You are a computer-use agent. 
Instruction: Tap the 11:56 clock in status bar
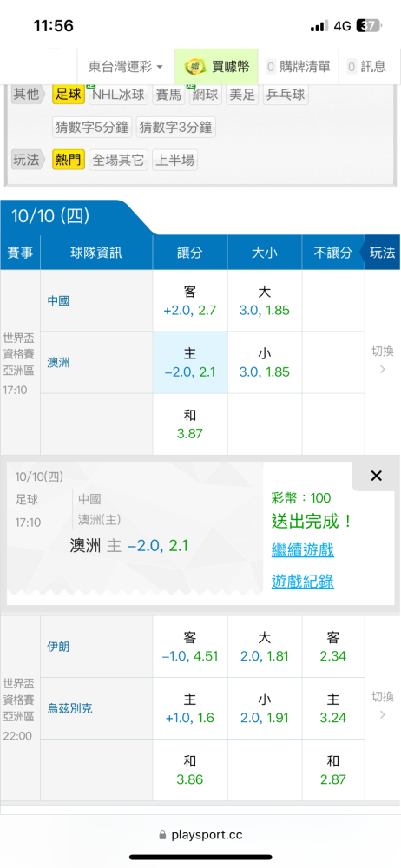(53, 25)
